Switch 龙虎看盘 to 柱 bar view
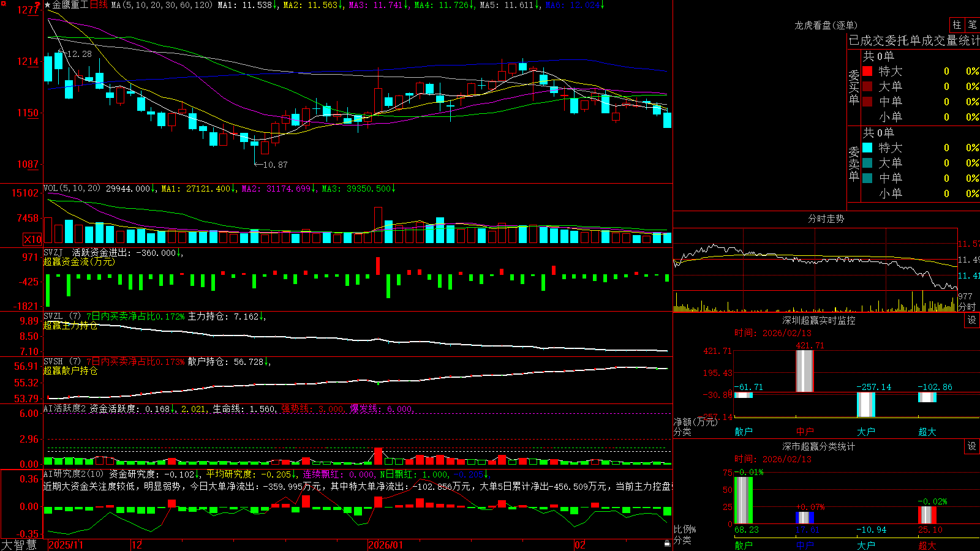Image resolution: width=980 pixels, height=551 pixels. tap(957, 24)
